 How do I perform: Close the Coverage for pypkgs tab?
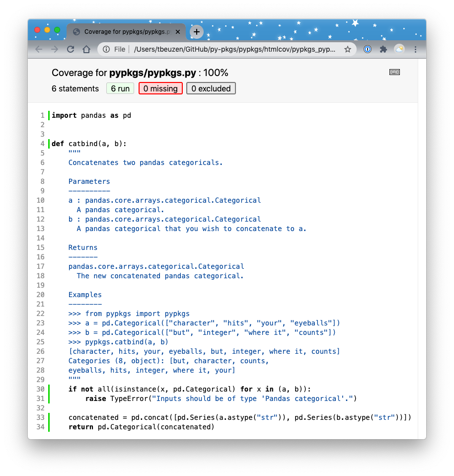point(178,32)
